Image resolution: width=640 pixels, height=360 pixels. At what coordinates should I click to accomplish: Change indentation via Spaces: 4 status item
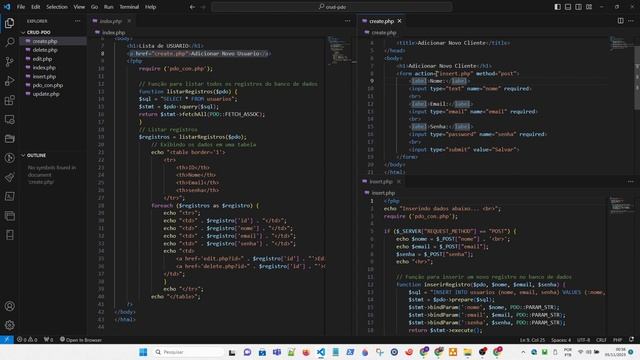[x=561, y=340]
